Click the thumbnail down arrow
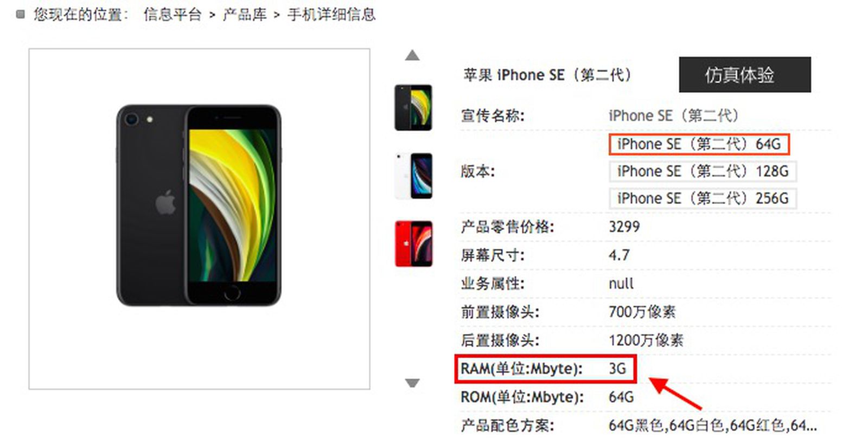The height and width of the screenshot is (438, 868). (x=412, y=383)
